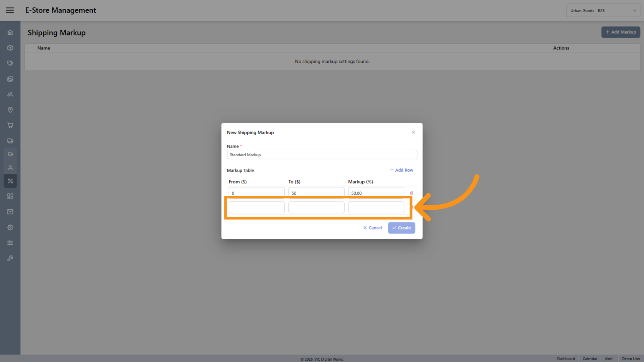Open the delivery truck icon
644x362 pixels.
[10, 141]
